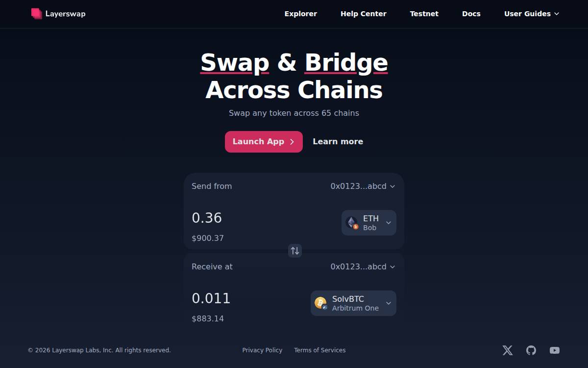Open the Docs nav item
The height and width of the screenshot is (368, 588).
pos(471,14)
